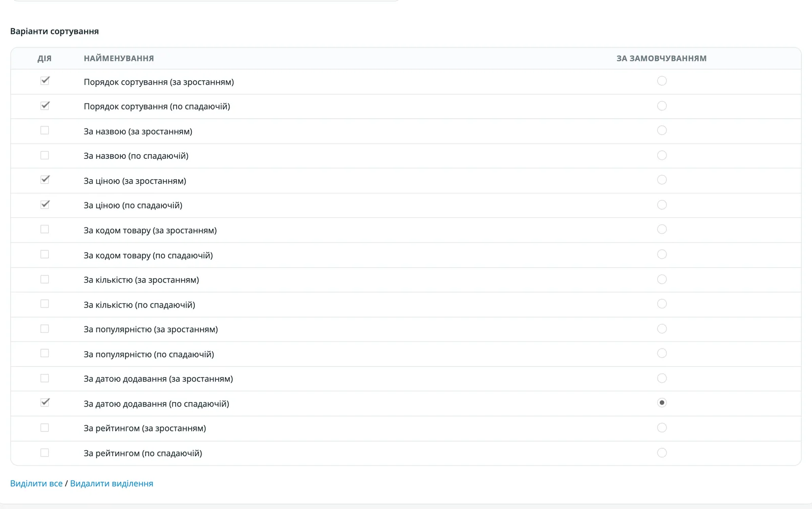This screenshot has width=812, height=509.
Task: Uncheck 'За датою додавання (по спадаючій)' checkbox
Action: (45, 403)
